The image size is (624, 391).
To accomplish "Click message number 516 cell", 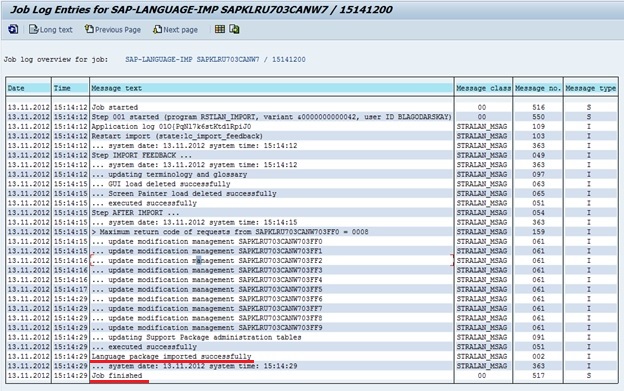I will click(x=538, y=107).
